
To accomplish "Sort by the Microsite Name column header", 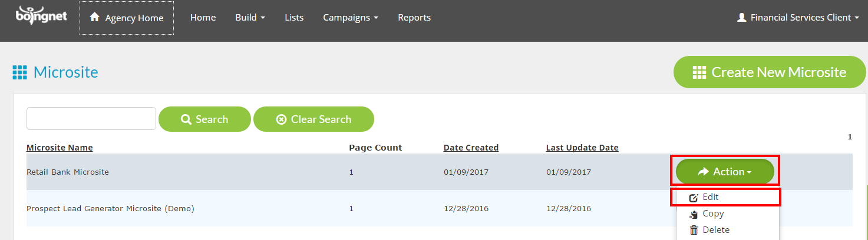I will click(x=60, y=148).
